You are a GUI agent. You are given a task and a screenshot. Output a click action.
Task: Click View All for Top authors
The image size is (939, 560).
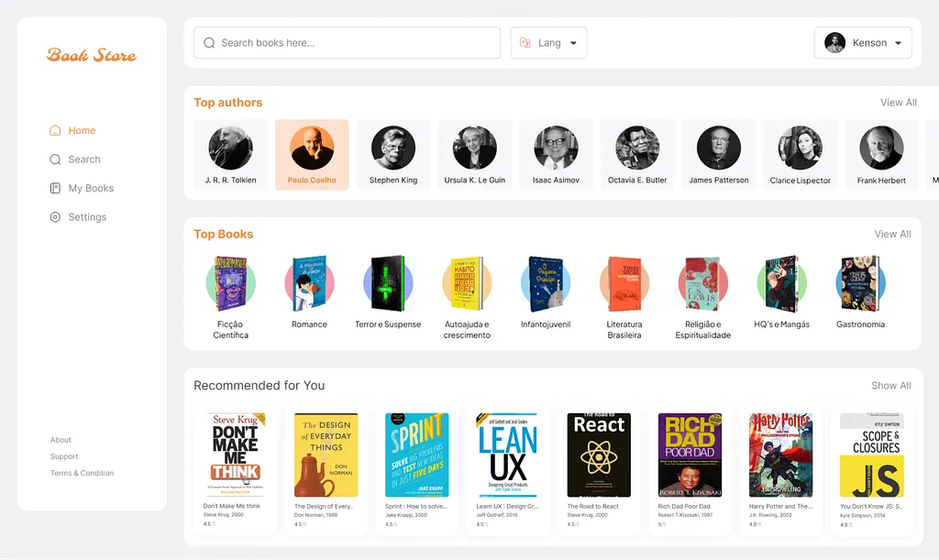pos(898,103)
